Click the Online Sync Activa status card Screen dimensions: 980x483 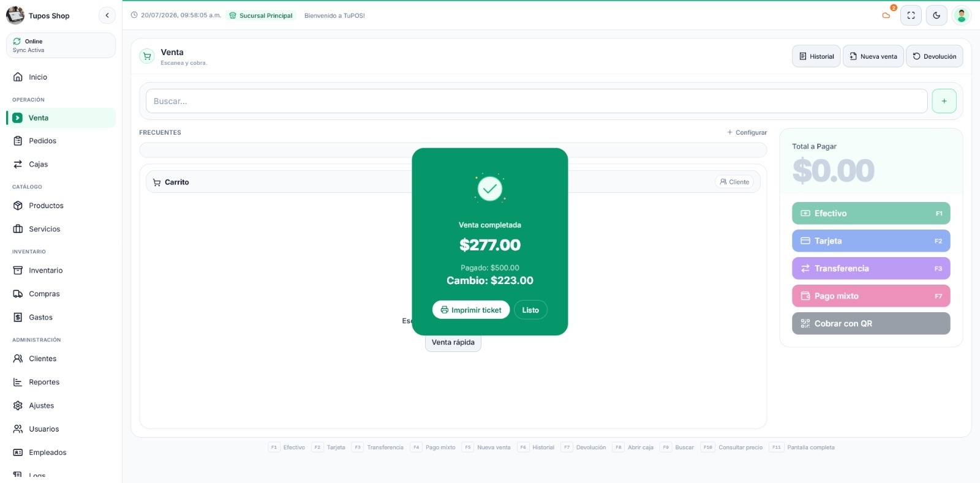[x=61, y=45]
